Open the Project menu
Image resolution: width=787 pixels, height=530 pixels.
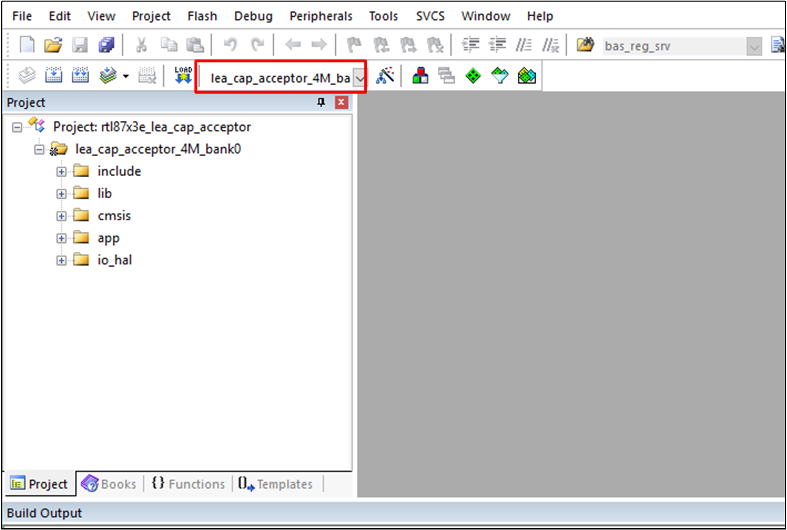tap(151, 16)
